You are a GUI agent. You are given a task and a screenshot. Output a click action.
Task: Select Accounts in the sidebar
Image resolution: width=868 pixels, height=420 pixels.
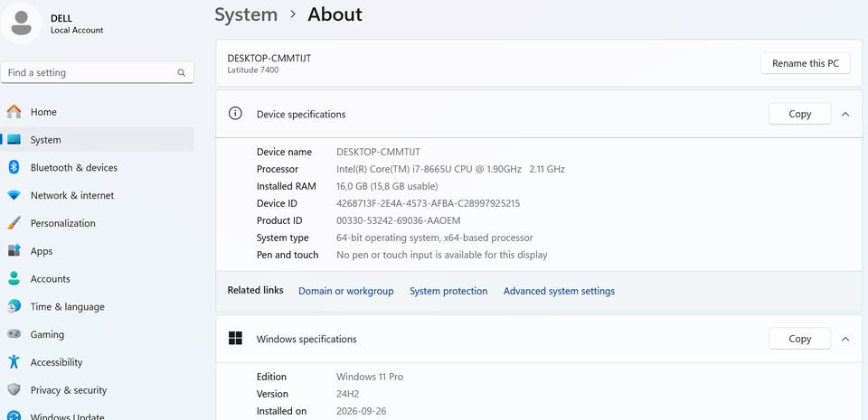(x=98, y=278)
